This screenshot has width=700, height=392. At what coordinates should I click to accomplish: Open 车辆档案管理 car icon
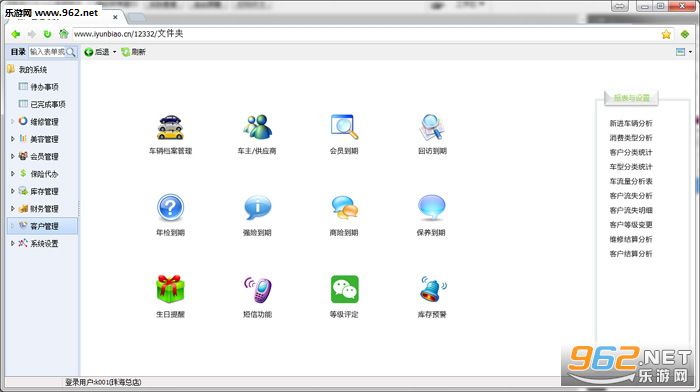pos(170,127)
